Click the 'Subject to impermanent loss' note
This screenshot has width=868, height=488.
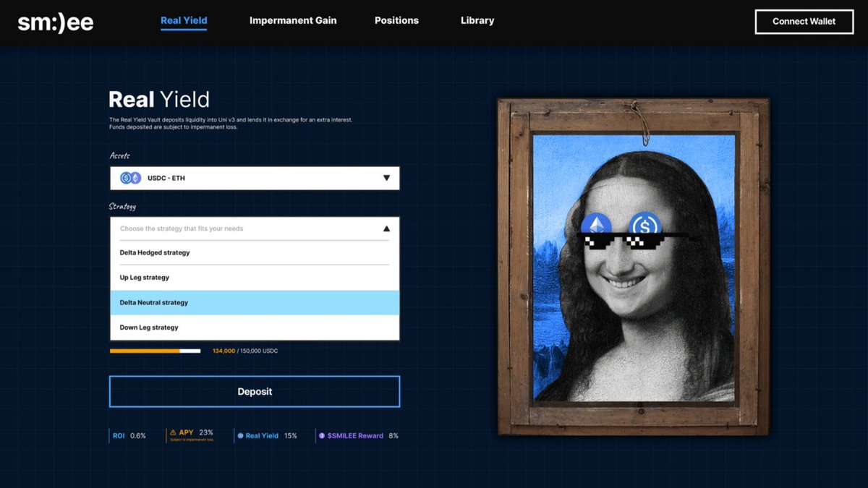[192, 440]
